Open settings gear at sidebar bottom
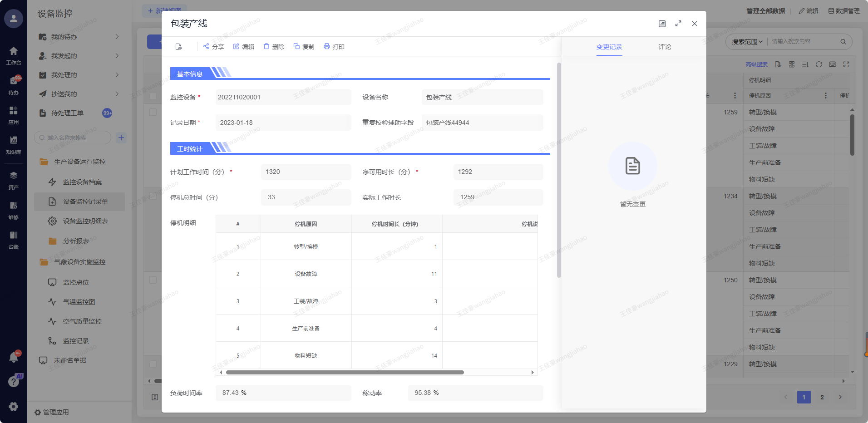The width and height of the screenshot is (868, 423). (x=14, y=407)
